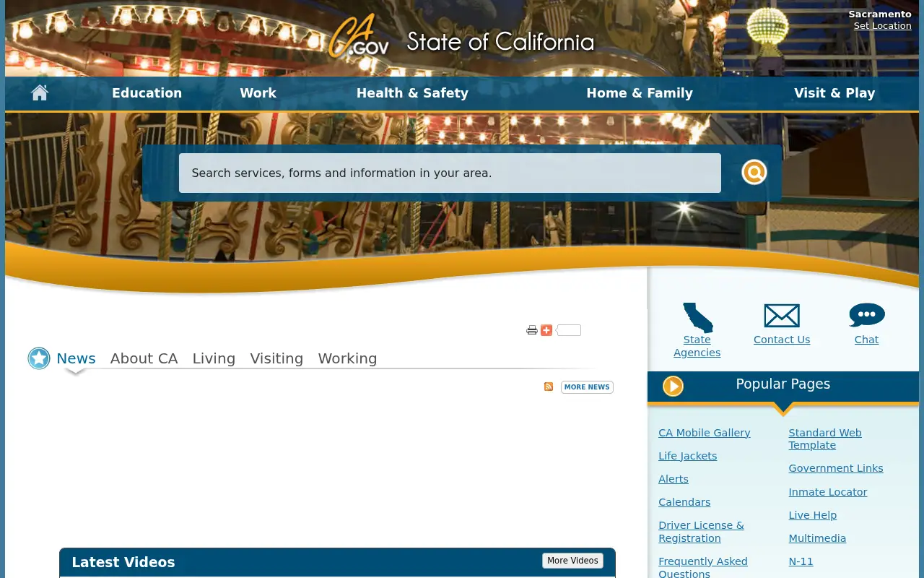
Task: Click the More Videos button
Action: pyautogui.click(x=572, y=561)
